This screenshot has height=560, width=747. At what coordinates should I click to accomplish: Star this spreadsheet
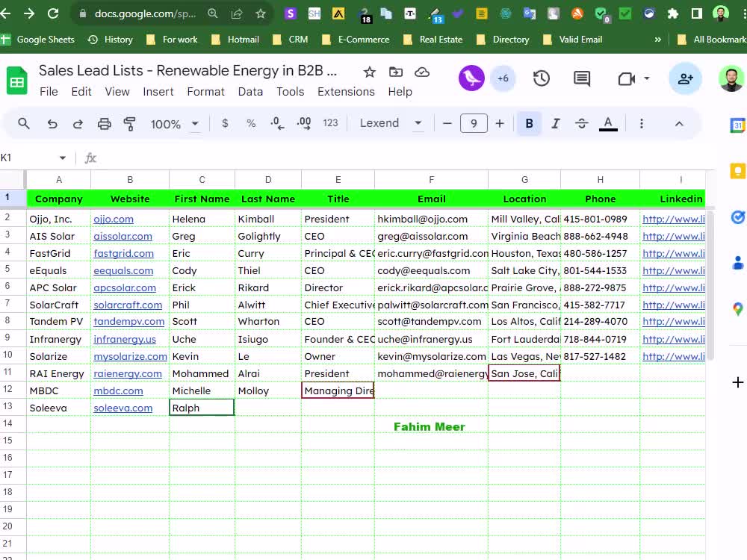coord(369,72)
